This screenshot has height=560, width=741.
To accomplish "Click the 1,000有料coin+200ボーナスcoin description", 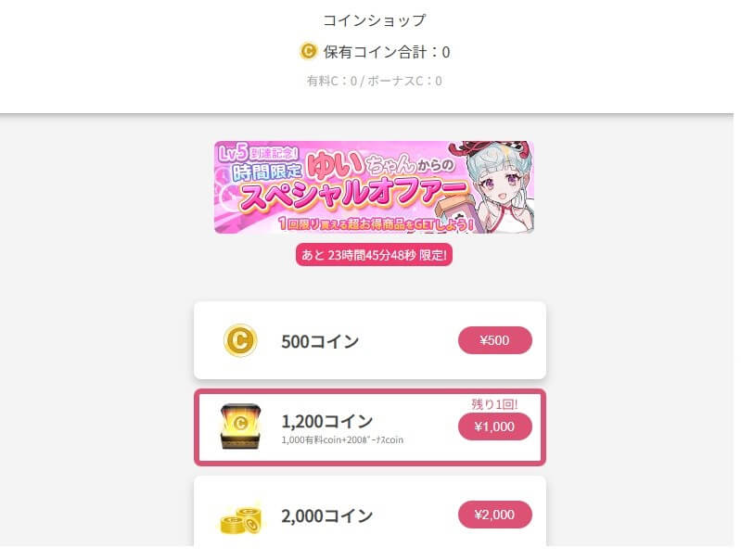I will coord(342,439).
